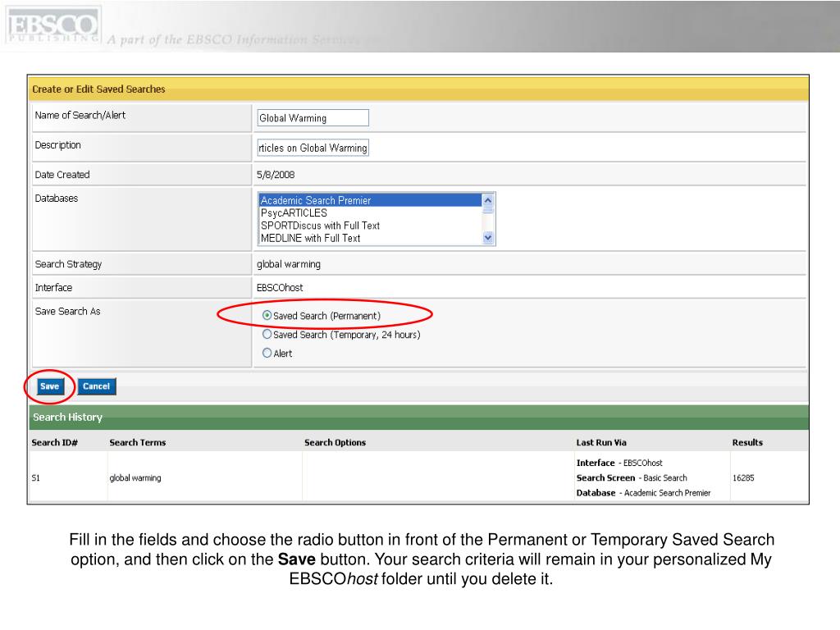Click the Cancel button
840x630 pixels.
click(x=97, y=386)
